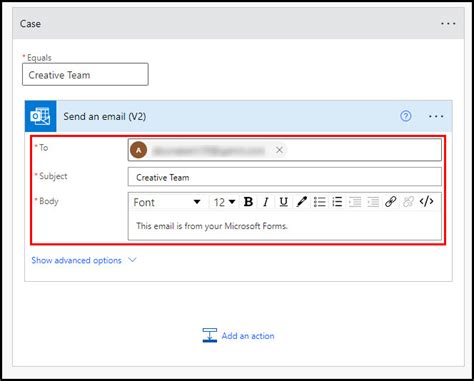The image size is (474, 381).
Task: Click the remove link icon
Action: tap(408, 202)
